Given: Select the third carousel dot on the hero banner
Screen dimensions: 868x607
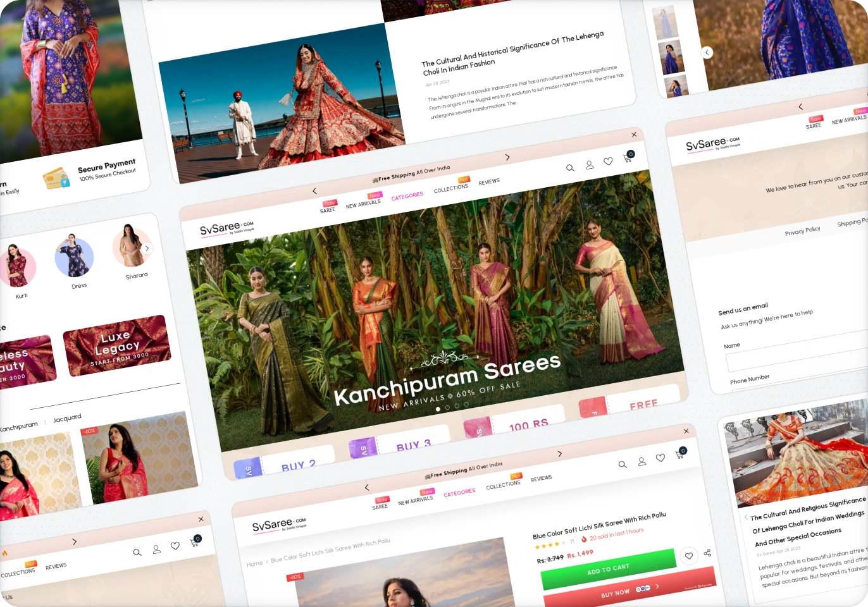Looking at the screenshot, I should point(457,406).
